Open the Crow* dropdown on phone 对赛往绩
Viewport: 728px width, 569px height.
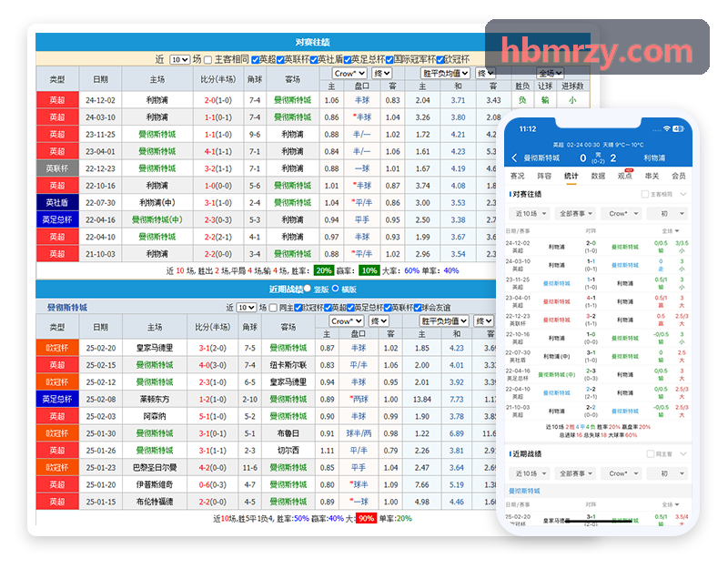[x=622, y=214]
